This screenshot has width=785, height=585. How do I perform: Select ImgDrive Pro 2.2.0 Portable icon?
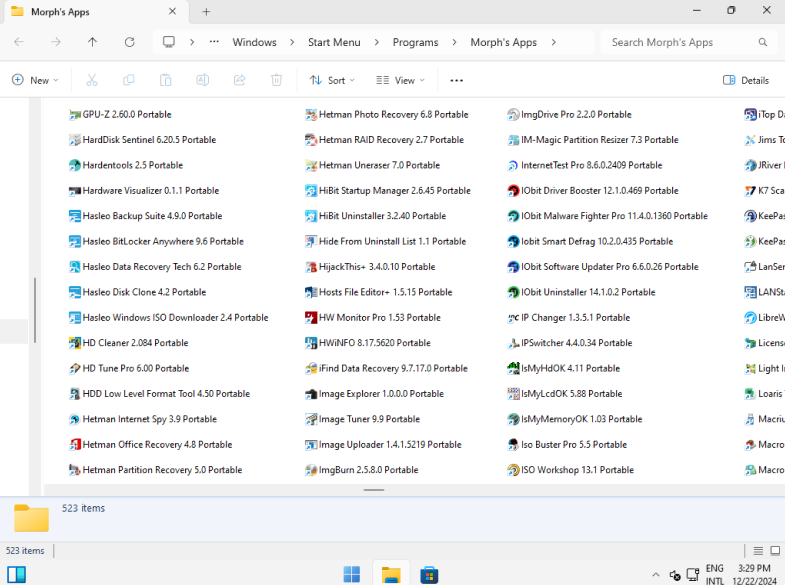513,115
